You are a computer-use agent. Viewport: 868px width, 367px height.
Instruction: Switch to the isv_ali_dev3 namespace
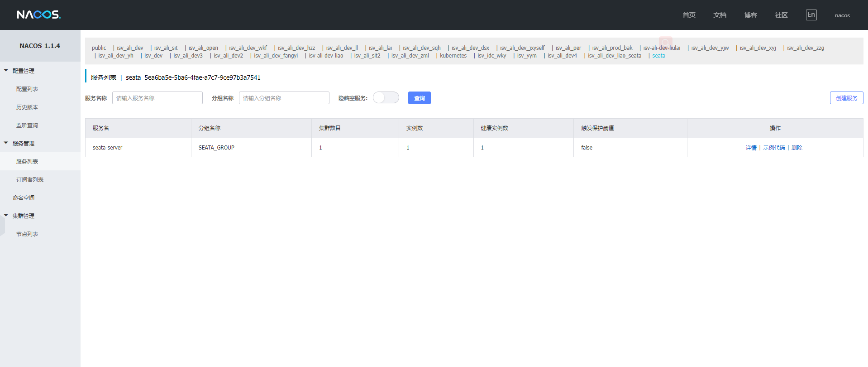click(x=188, y=56)
